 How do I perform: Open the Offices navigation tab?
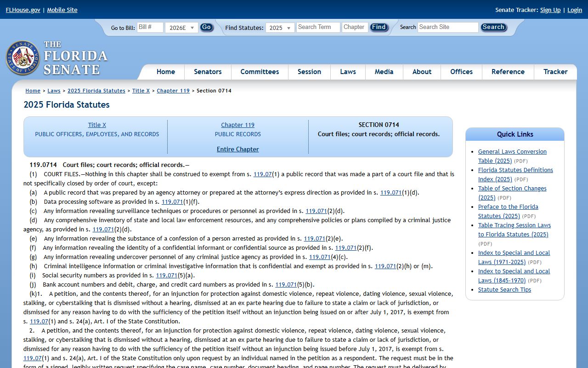(461, 72)
